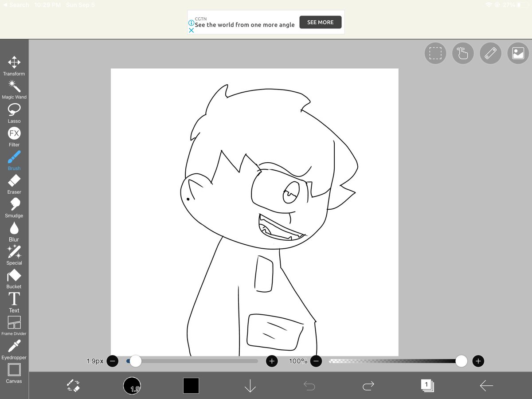Select the Brush tool
Screen dimensions: 532x399
[14, 160]
